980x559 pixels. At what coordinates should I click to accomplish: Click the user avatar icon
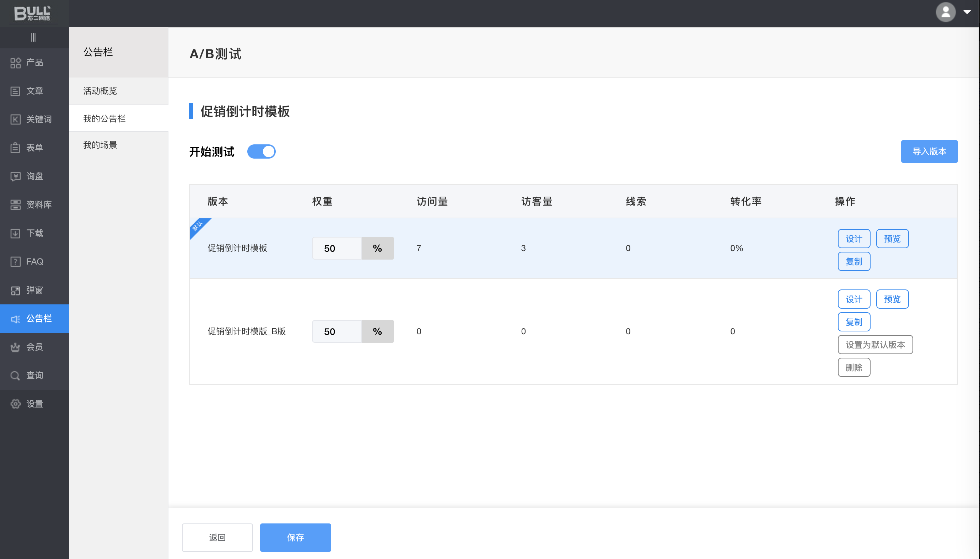(x=946, y=12)
